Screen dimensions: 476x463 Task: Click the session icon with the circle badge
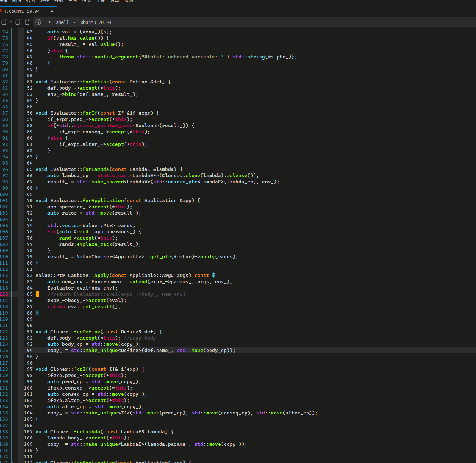[28, 22]
